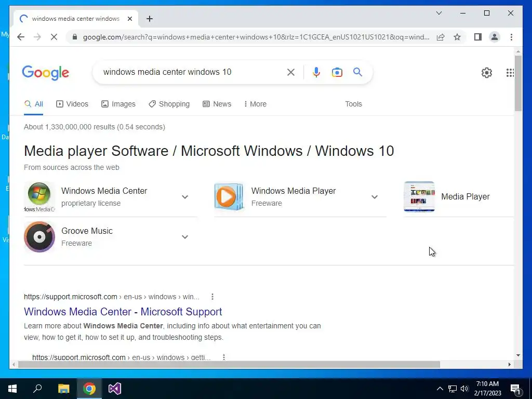Stop loading the page
Screen dimensions: 532x399
[x=54, y=37]
